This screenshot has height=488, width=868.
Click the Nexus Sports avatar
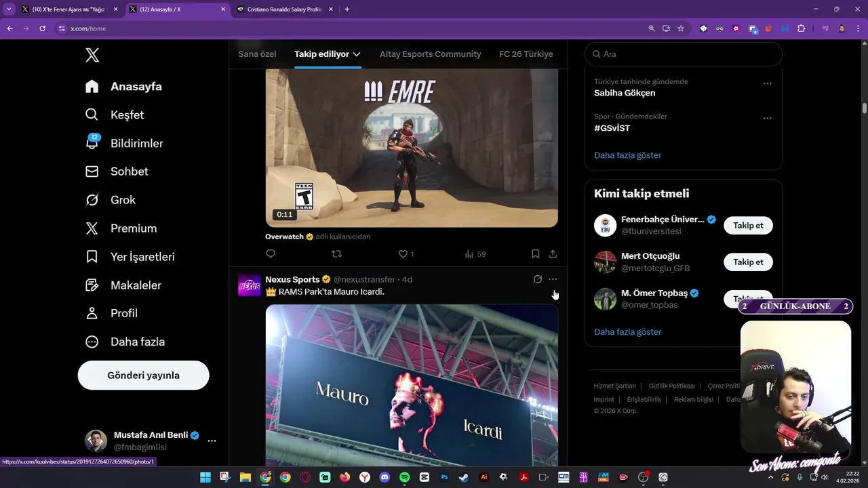[x=250, y=285]
